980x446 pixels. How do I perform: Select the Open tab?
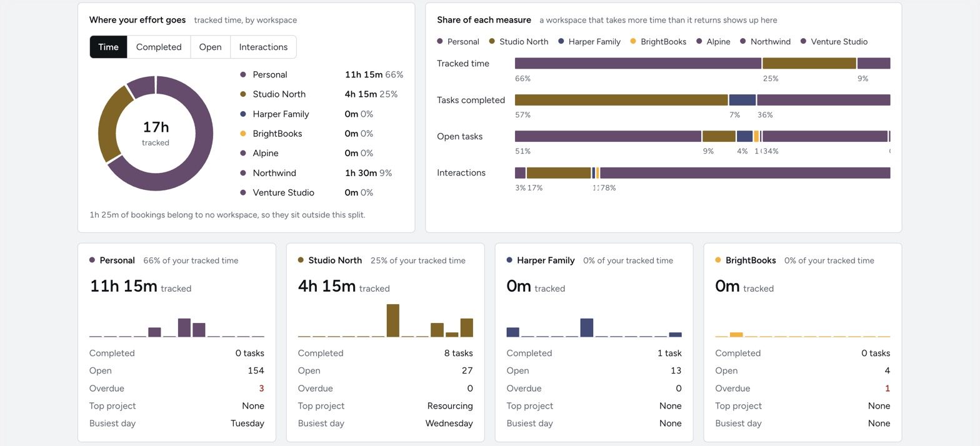click(x=210, y=47)
